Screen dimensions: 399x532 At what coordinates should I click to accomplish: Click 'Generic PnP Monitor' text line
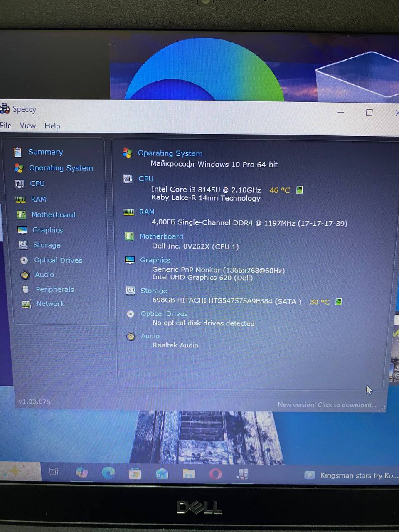(x=219, y=270)
